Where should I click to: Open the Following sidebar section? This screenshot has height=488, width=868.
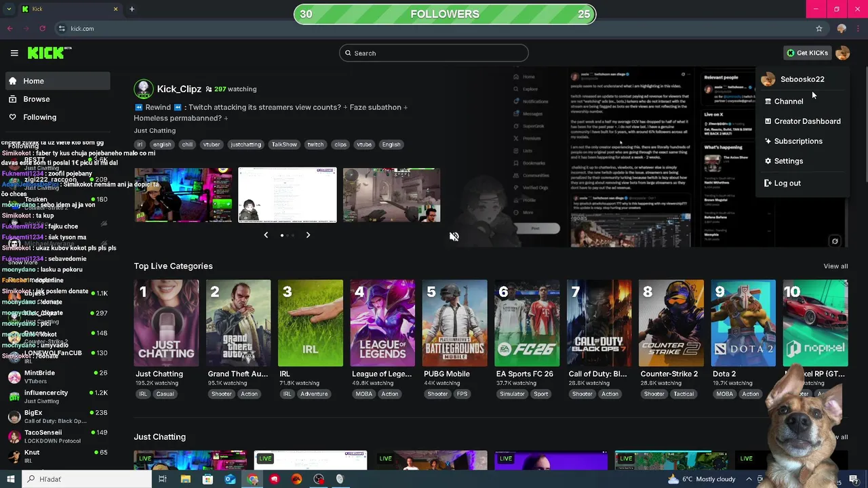[x=58, y=117]
